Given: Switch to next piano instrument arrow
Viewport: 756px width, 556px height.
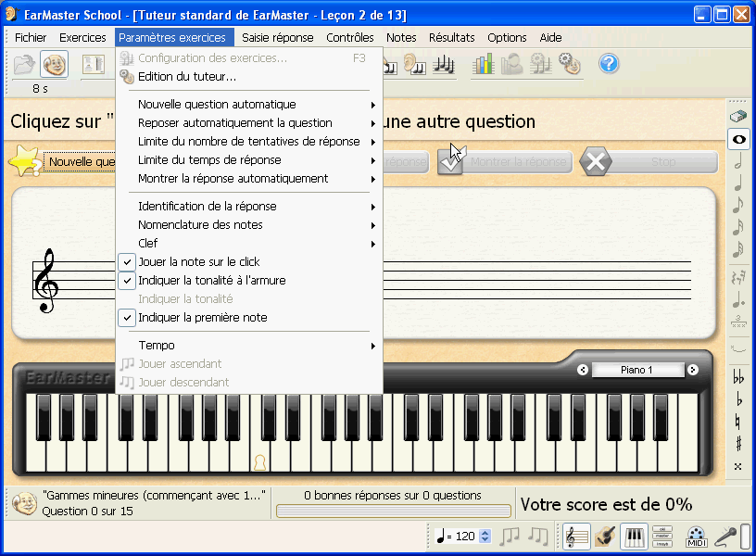Looking at the screenshot, I should click(693, 370).
